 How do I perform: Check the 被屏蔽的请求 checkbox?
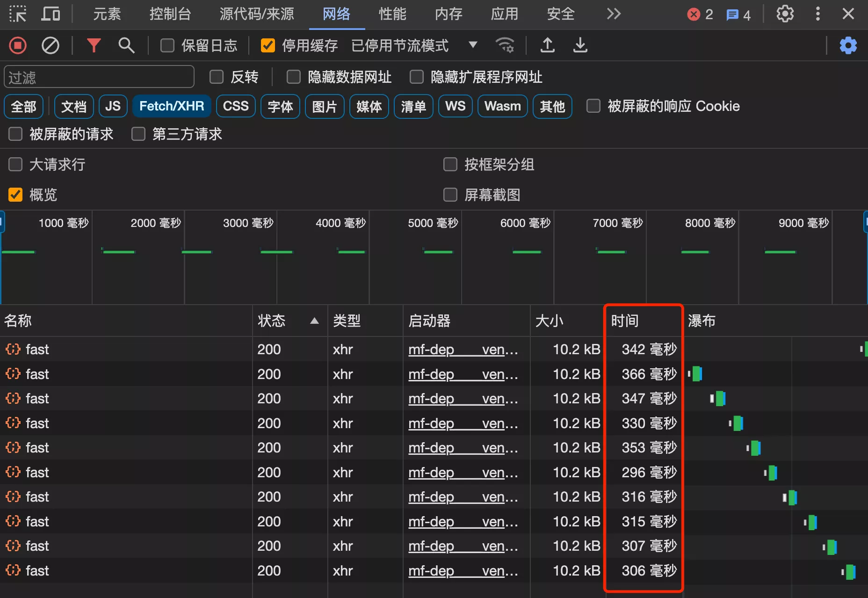pos(15,134)
